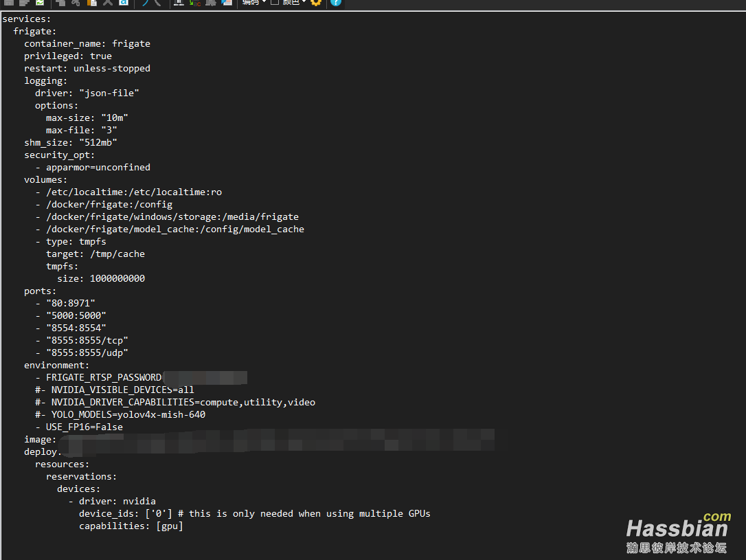The height and width of the screenshot is (560, 746).
Task: Click 'max-size: "10m"' line
Action: (x=87, y=118)
